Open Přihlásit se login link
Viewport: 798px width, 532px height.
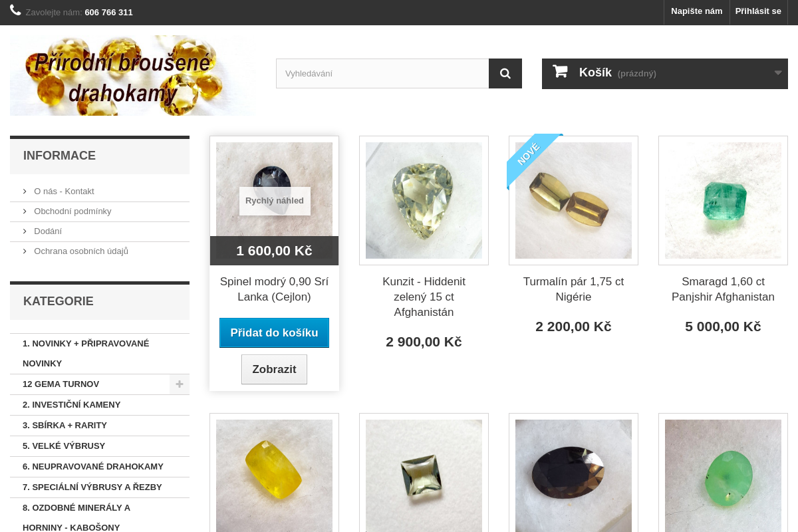click(758, 11)
